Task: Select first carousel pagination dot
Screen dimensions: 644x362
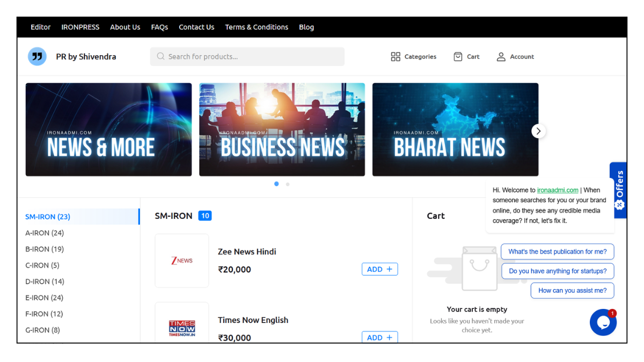Action: tap(276, 184)
